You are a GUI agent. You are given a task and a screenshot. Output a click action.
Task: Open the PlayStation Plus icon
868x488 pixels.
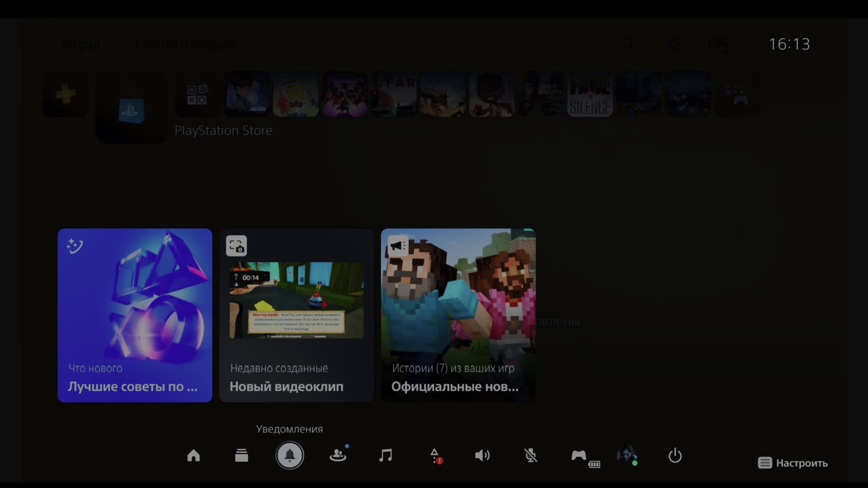coord(65,94)
